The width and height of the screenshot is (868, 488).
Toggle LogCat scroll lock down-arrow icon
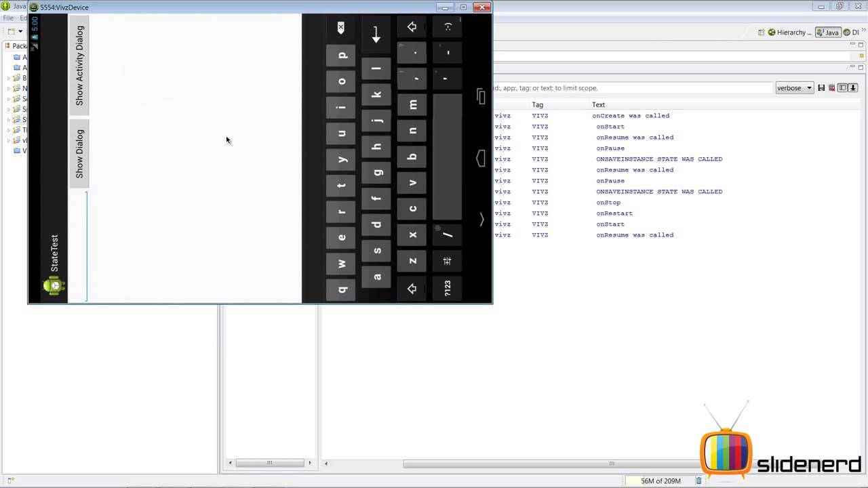pyautogui.click(x=853, y=88)
